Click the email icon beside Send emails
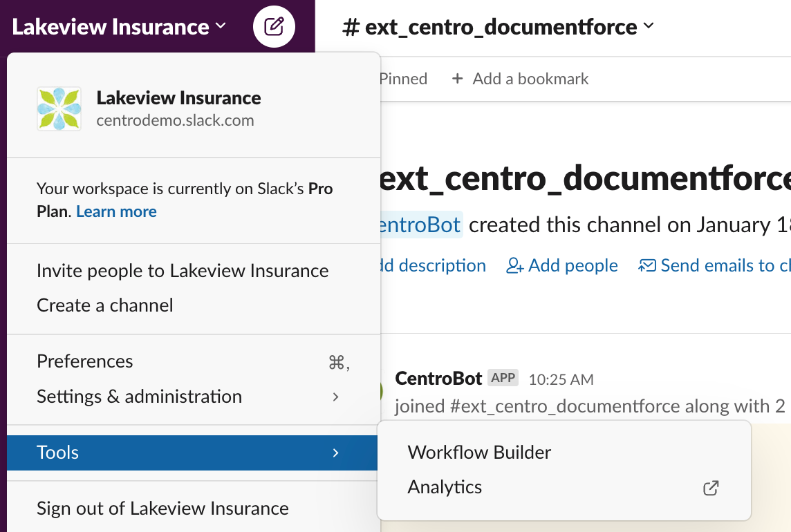The width and height of the screenshot is (791, 532). pyautogui.click(x=647, y=265)
